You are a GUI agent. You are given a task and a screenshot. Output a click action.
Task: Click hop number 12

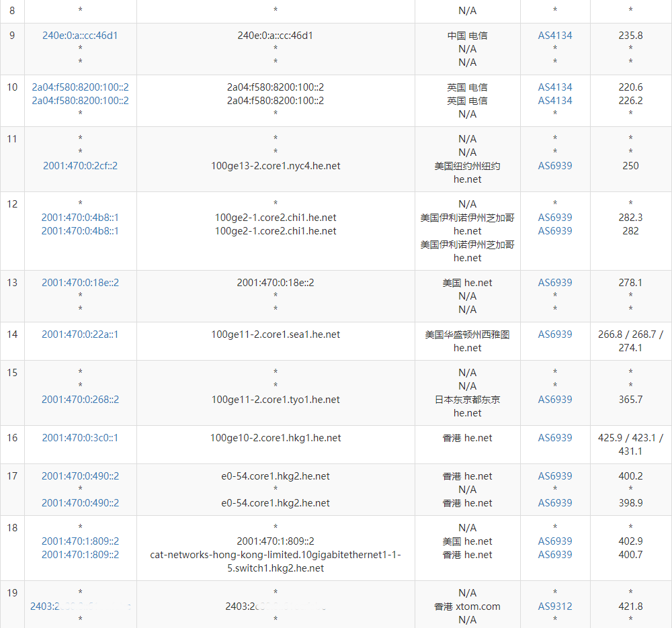coord(12,204)
